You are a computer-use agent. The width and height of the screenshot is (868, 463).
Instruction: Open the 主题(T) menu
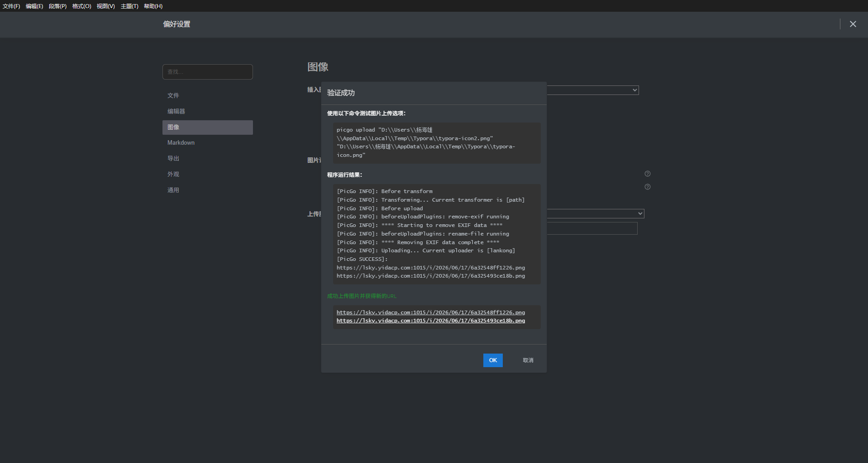(x=129, y=6)
